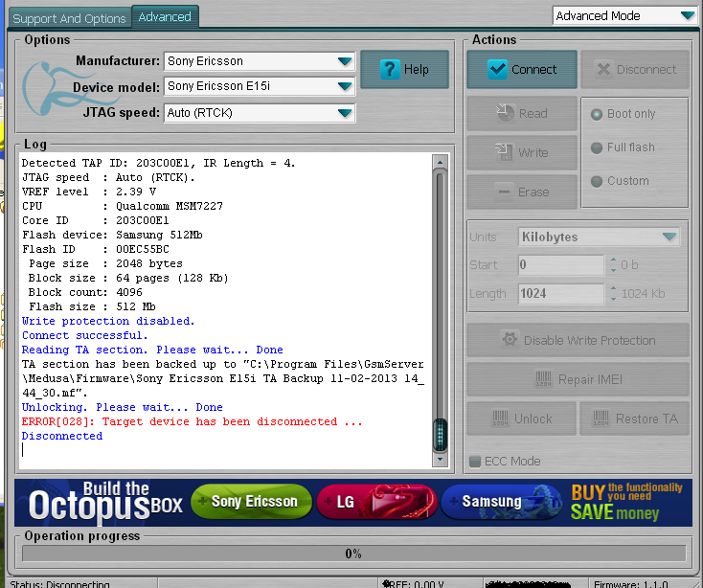The image size is (703, 588).
Task: Click the 'Firmware: 1.1.0' status entry
Action: click(x=631, y=583)
